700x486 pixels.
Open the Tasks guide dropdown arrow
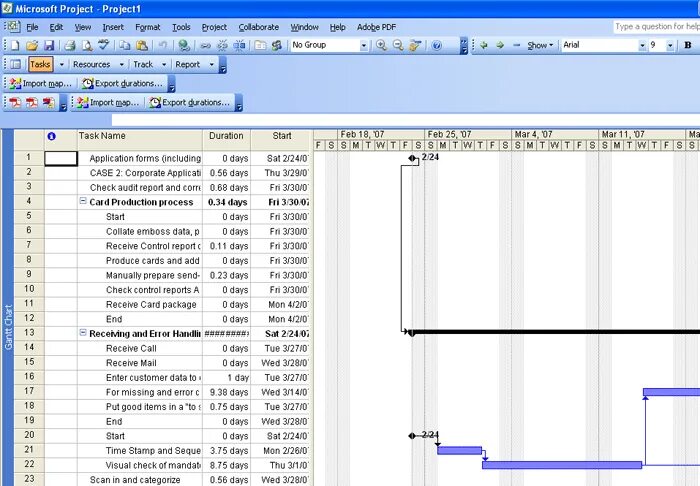click(x=62, y=65)
